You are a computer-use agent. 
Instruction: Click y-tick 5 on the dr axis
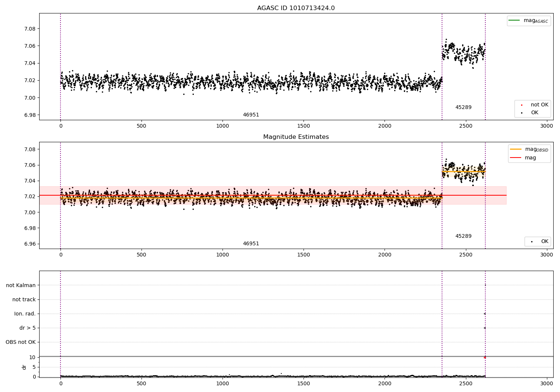point(34,367)
